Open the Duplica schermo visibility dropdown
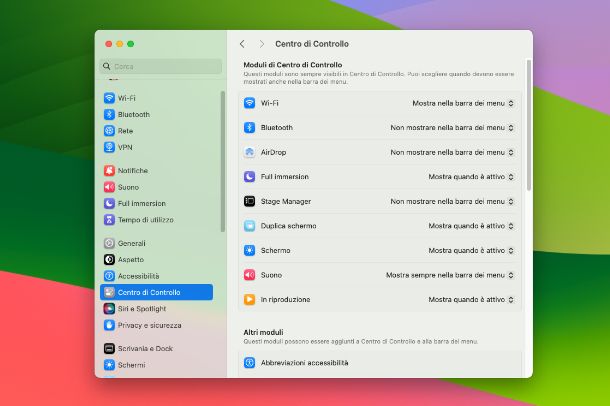This screenshot has height=406, width=610. 471,226
